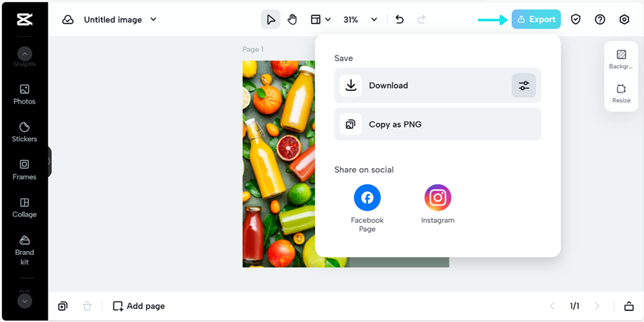Click the duplicate page icon
This screenshot has height=322, width=644.
tap(63, 306)
